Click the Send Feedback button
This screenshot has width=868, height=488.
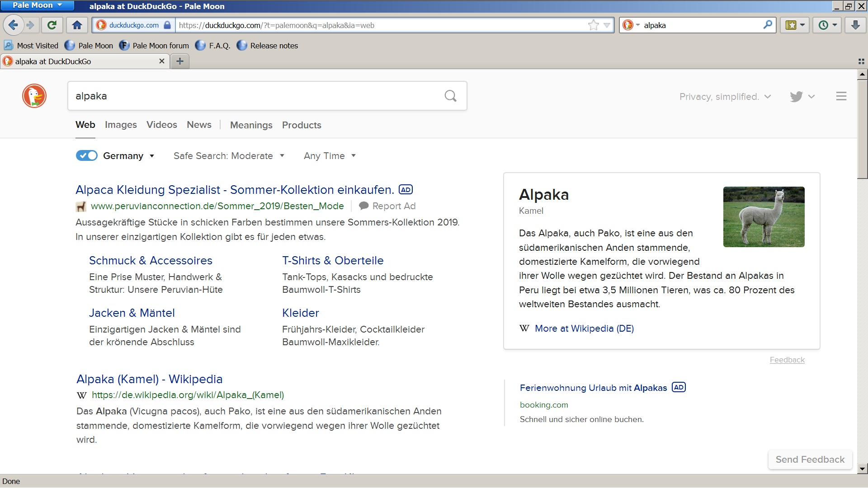point(810,460)
